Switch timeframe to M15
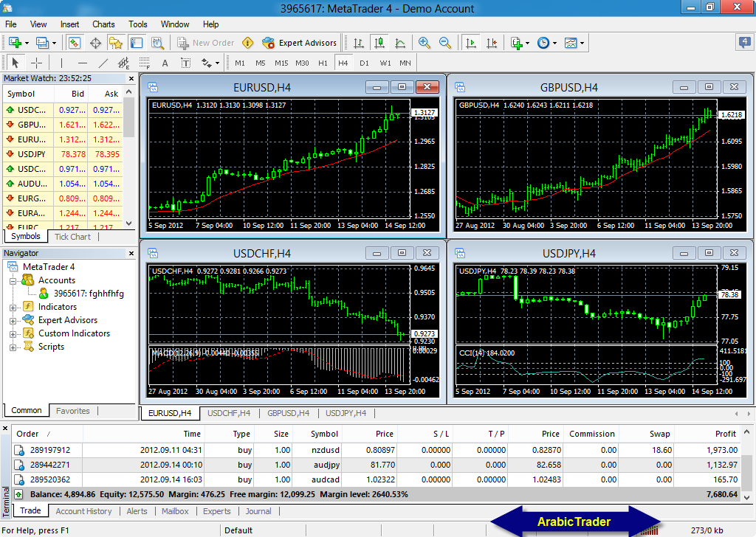This screenshot has height=537, width=756. [x=281, y=63]
